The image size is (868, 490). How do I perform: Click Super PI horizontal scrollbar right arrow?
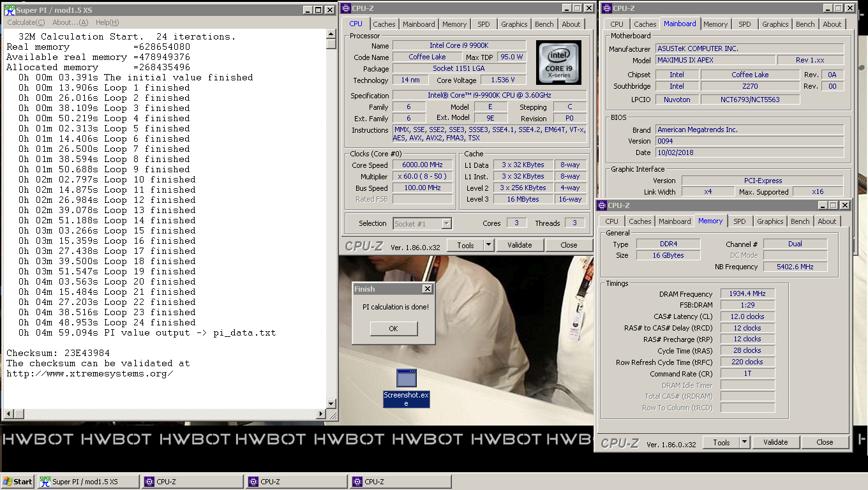coord(320,414)
